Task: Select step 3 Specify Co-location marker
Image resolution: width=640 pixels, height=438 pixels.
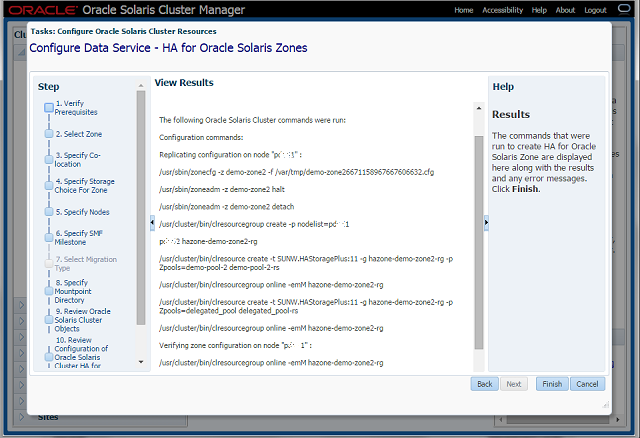Action: click(x=49, y=160)
